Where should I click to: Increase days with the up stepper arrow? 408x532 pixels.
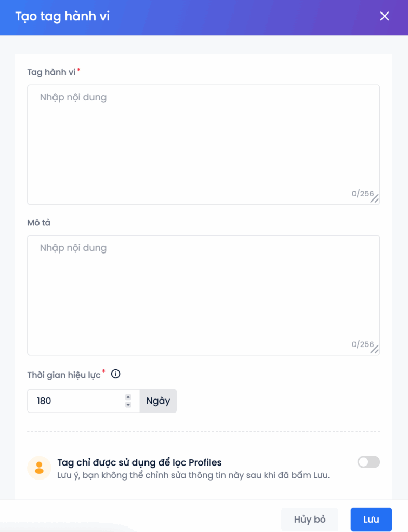pos(128,397)
